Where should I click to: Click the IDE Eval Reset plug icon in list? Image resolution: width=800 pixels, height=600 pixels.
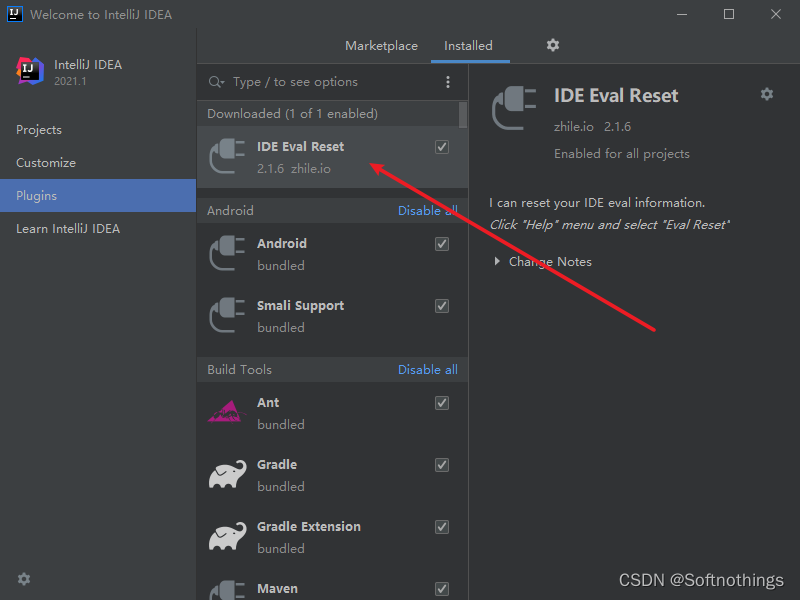pos(228,157)
